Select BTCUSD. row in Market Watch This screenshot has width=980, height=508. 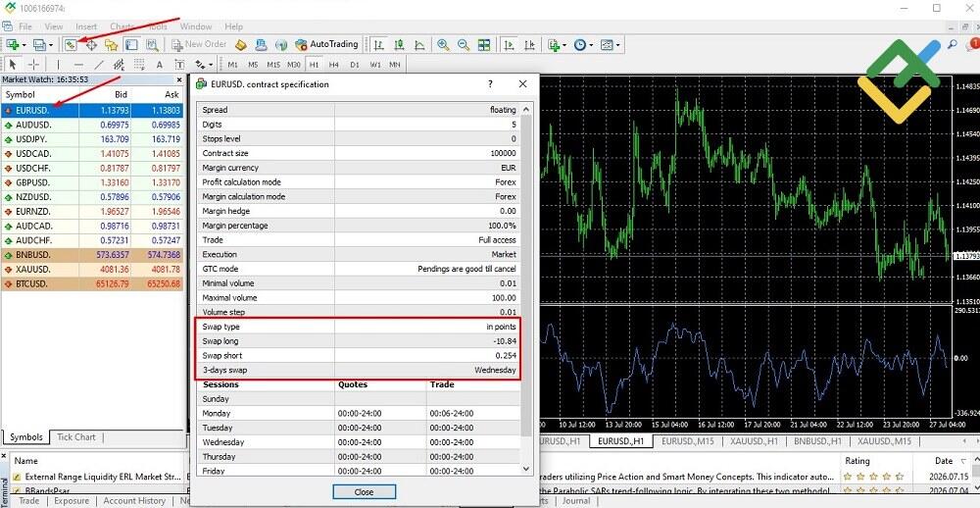coord(93,284)
